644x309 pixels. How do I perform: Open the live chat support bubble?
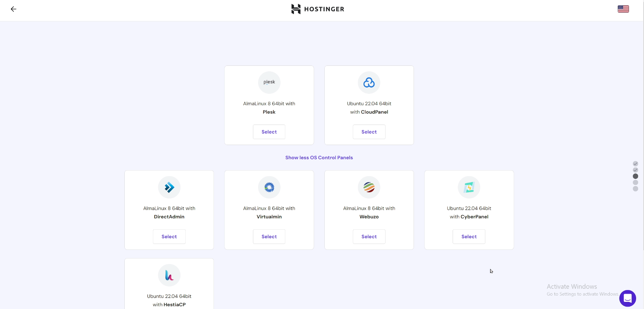point(627,298)
